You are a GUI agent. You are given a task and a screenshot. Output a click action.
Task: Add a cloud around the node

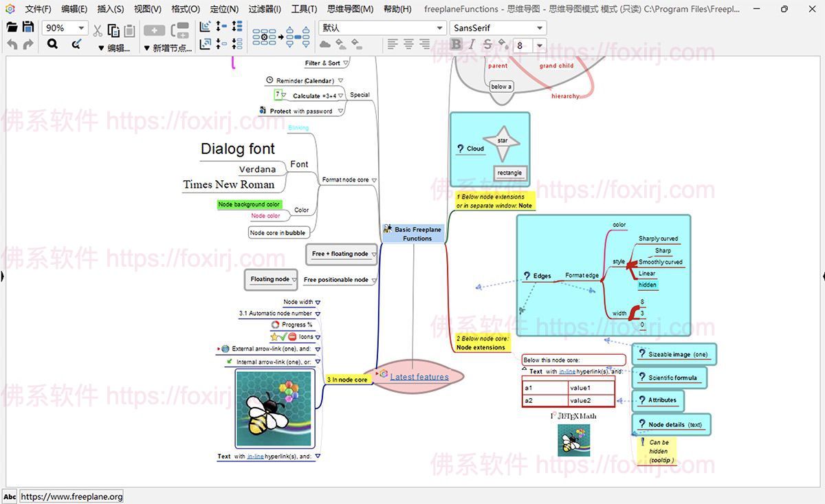pos(324,44)
